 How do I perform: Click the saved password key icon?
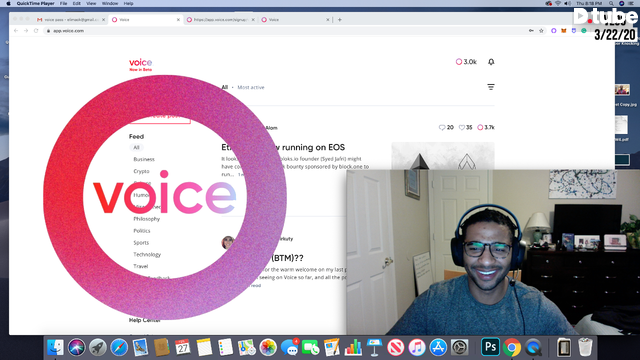point(531,31)
